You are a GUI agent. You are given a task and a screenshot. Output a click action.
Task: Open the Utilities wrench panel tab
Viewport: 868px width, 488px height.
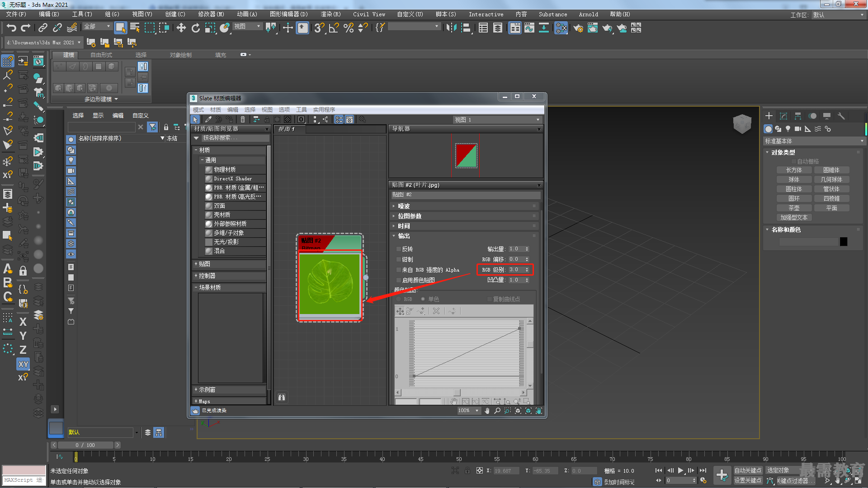841,116
